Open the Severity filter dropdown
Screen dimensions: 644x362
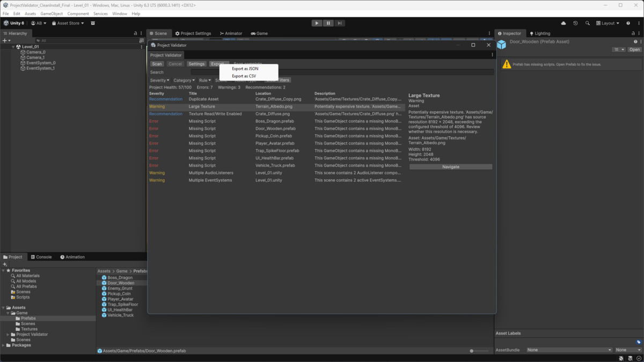(159, 80)
